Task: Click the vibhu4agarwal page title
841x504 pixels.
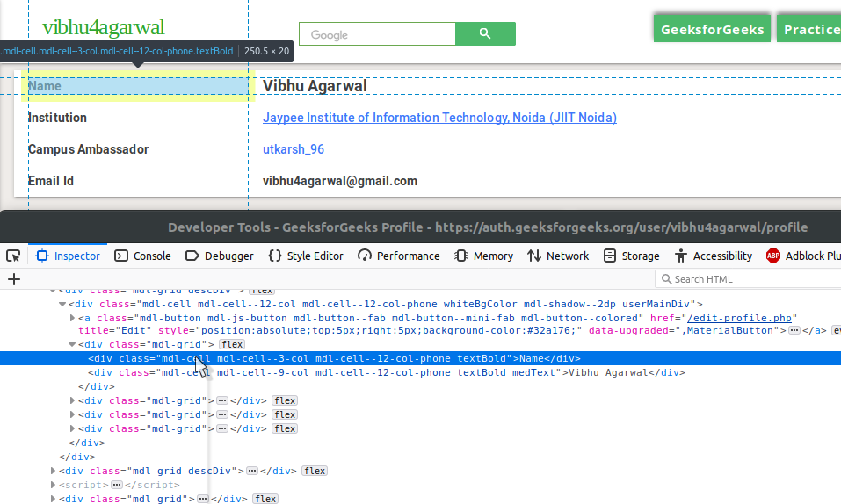Action: coord(103,27)
